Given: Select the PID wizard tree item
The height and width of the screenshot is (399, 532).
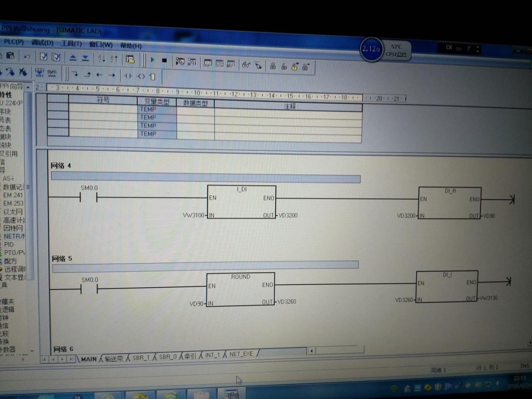Looking at the screenshot, I should click(x=9, y=244).
